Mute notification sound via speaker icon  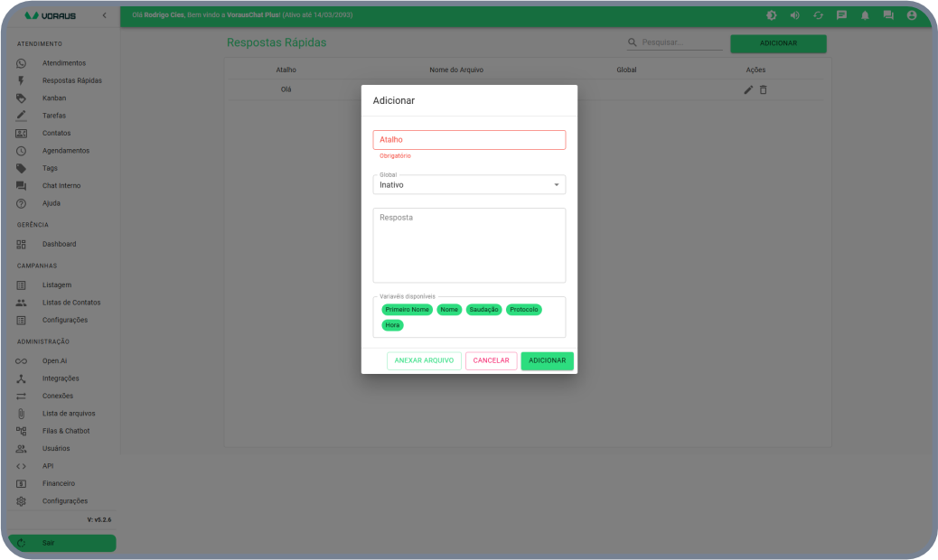tap(794, 15)
